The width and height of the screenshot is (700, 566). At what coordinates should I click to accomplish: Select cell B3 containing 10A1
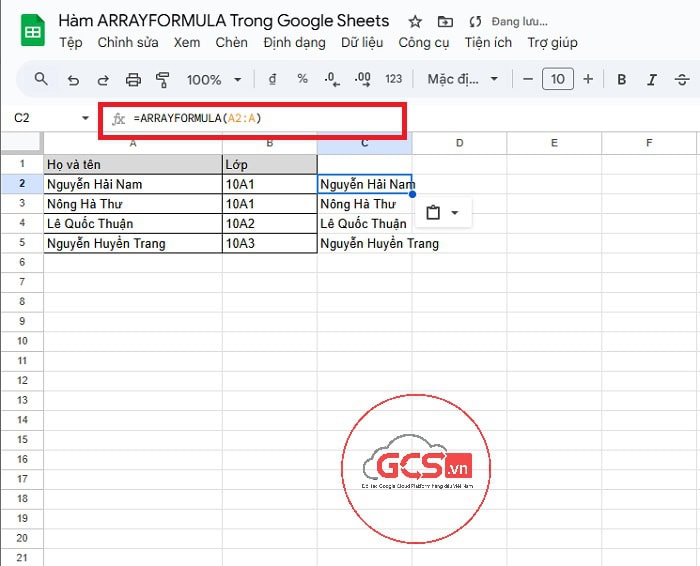(269, 204)
